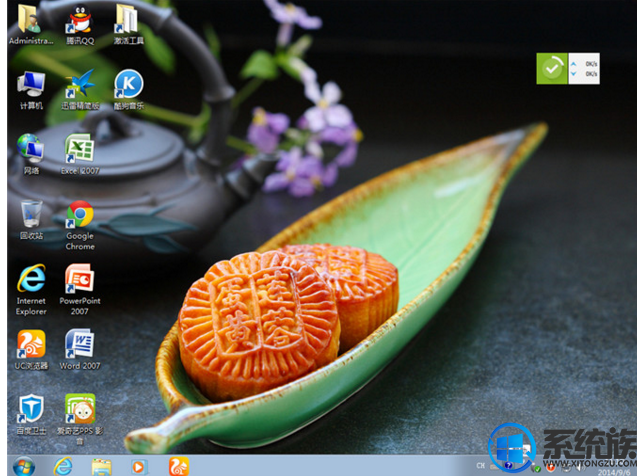Open UC browser from the taskbar
637x476 pixels.
tap(179, 466)
